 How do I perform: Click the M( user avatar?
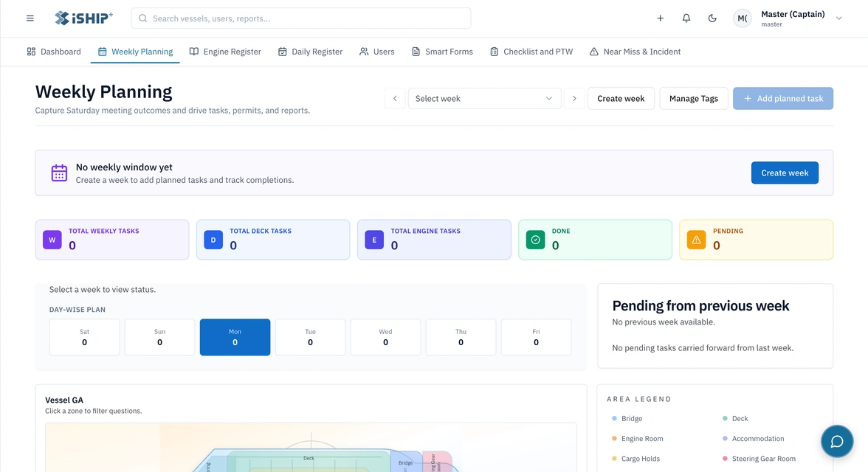743,18
